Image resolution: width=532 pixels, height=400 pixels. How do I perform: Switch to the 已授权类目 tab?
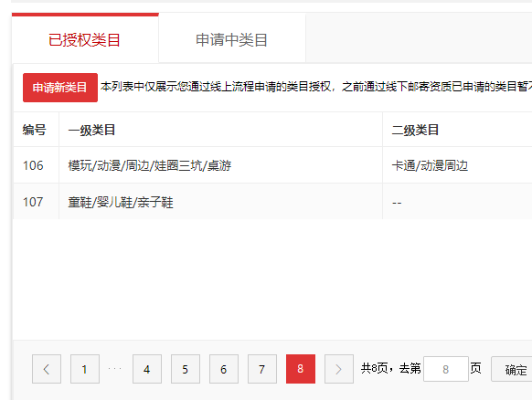85,38
